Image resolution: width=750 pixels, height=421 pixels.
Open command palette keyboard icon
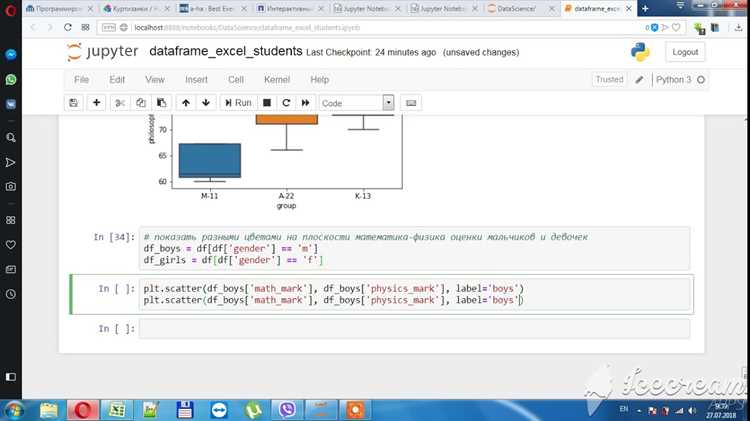pyautogui.click(x=411, y=103)
